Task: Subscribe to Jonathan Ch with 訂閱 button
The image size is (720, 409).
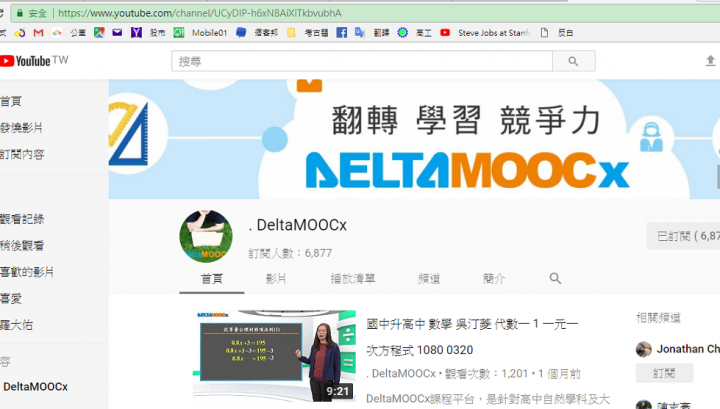Action: [664, 373]
